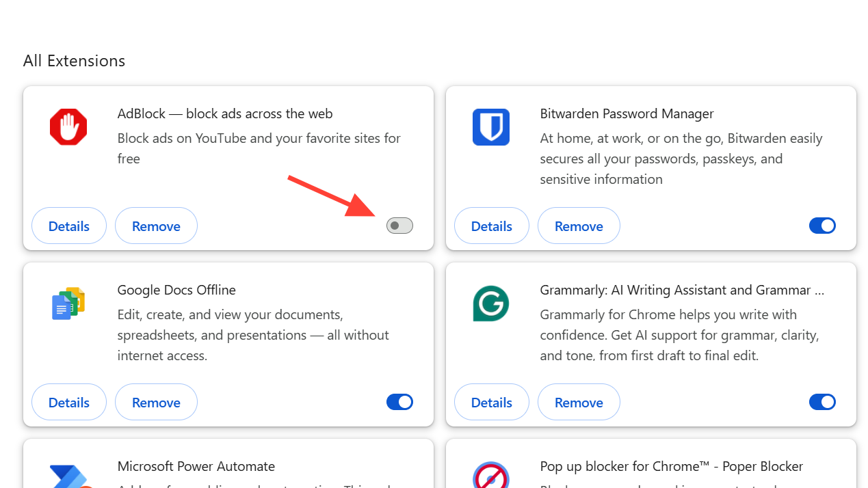Remove the Bitwarden Password Manager extension

click(579, 226)
